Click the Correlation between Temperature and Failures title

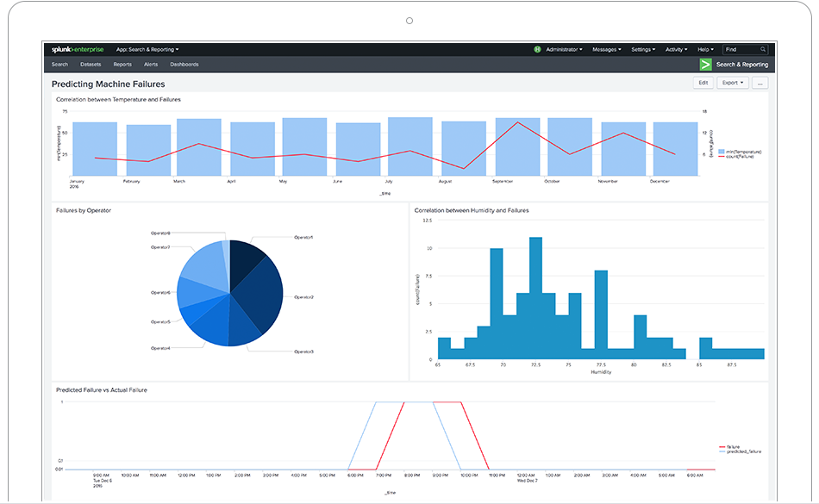[118, 100]
